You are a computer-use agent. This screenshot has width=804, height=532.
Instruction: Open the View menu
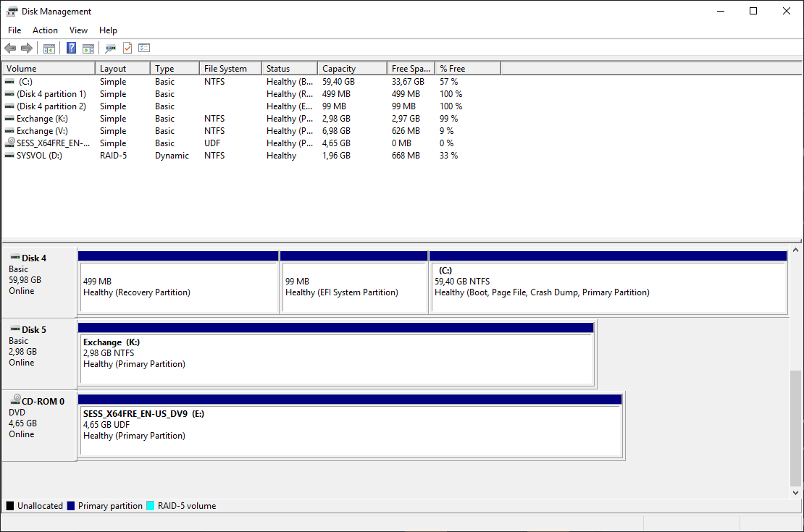[x=78, y=30]
